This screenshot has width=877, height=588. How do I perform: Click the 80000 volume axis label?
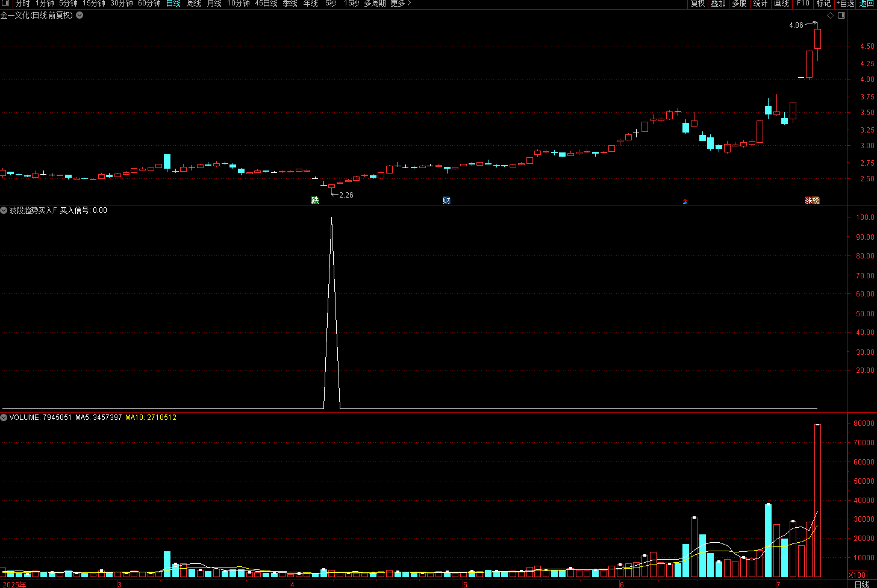(x=864, y=424)
